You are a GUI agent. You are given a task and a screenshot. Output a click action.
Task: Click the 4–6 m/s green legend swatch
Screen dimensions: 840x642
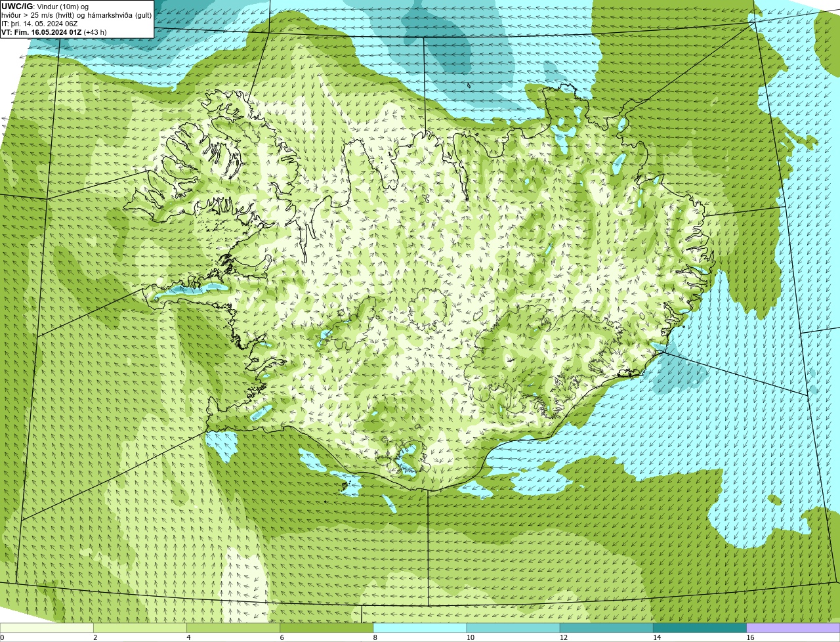pyautogui.click(x=234, y=628)
